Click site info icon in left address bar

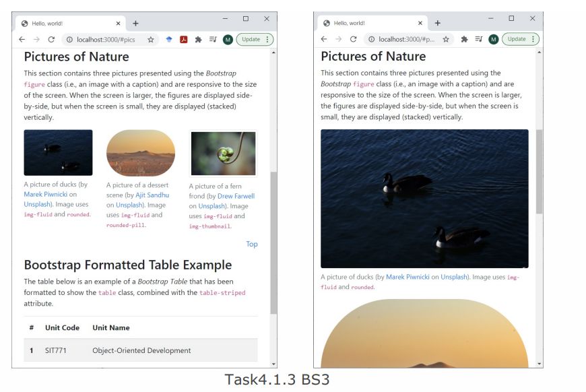69,40
